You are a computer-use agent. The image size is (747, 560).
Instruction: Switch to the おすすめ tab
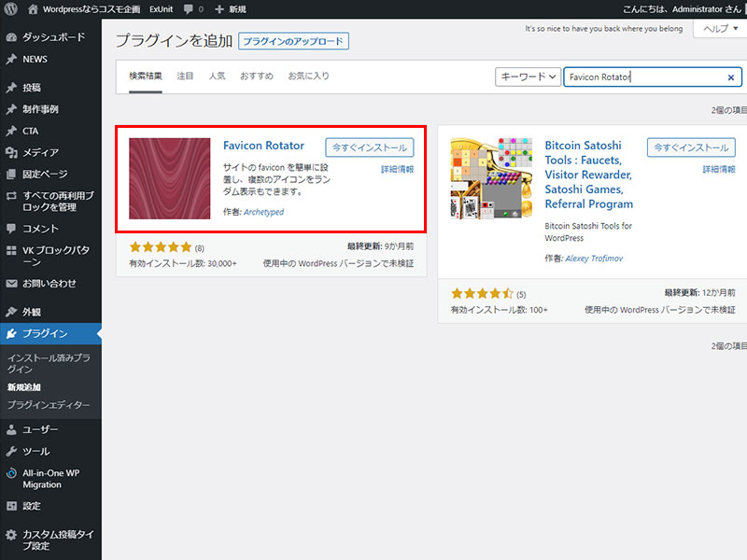(x=255, y=76)
